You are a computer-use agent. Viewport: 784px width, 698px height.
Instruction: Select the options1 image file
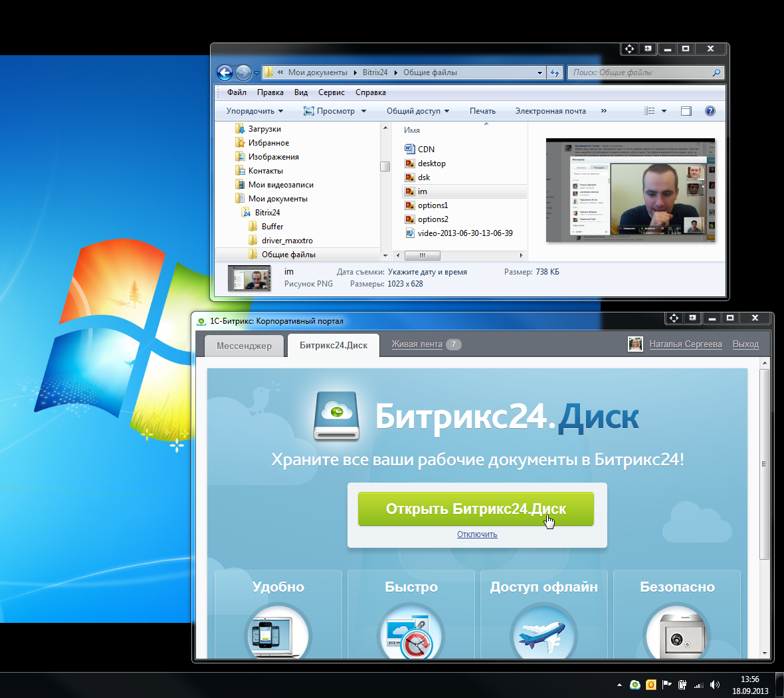click(427, 205)
